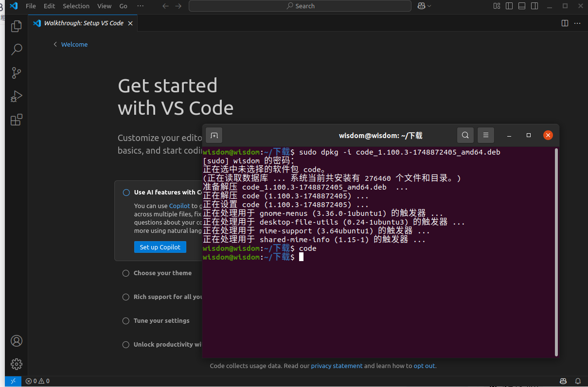Click the opt out link
Screen dimensions: 588x387
coord(425,366)
